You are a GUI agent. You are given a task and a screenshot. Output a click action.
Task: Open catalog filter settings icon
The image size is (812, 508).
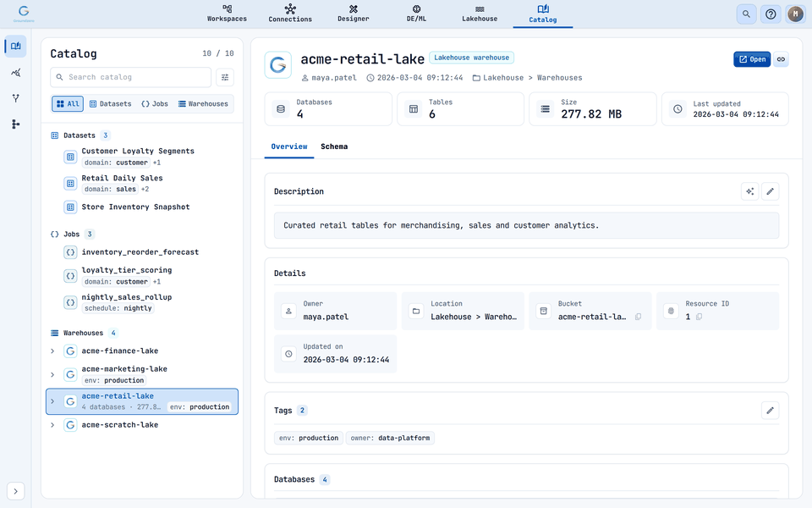[225, 77]
